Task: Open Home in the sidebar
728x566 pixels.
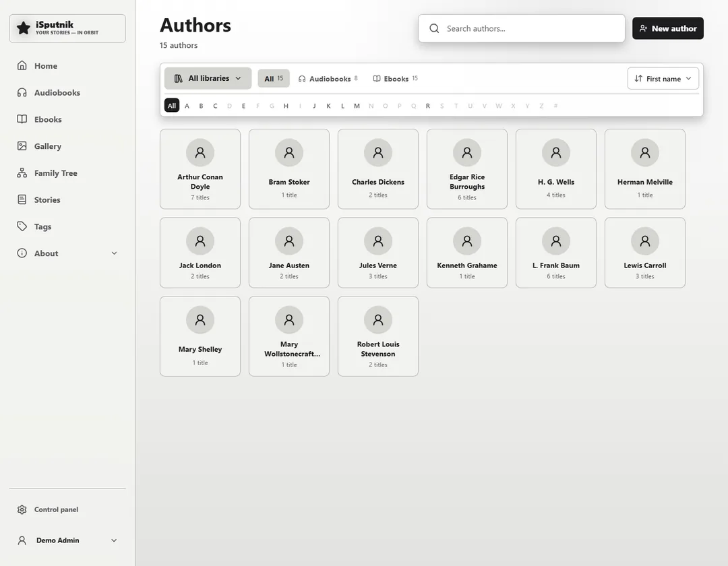Action: coord(67,66)
